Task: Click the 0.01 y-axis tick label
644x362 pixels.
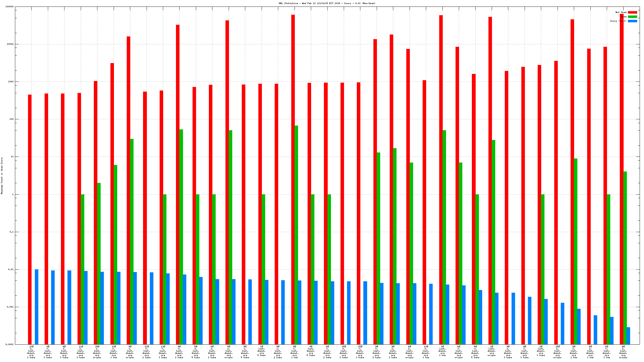Action: click(x=11, y=269)
